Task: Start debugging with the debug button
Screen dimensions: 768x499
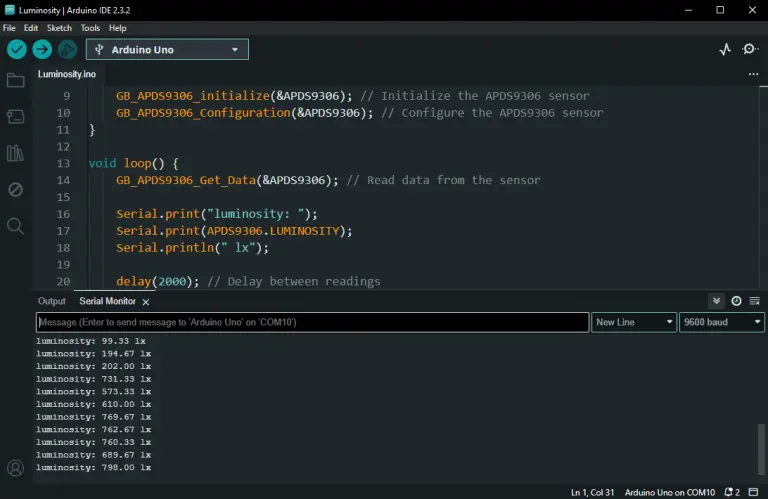Action: [68, 49]
